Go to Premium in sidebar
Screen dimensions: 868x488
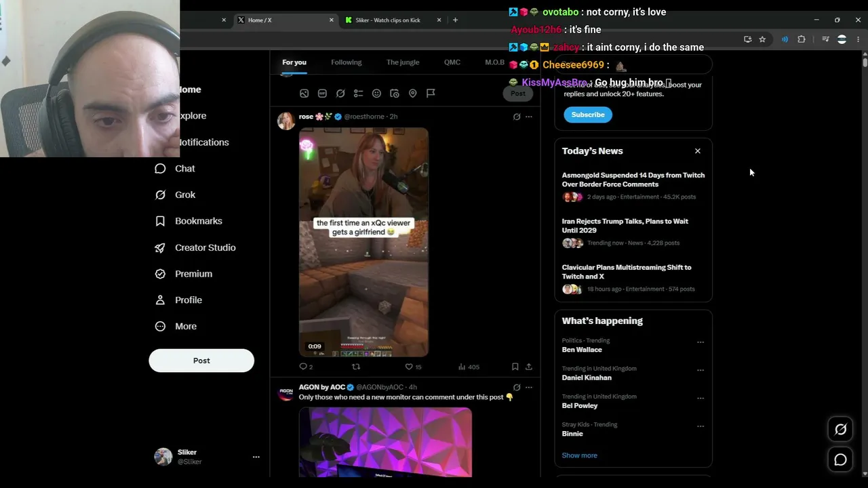point(183,274)
